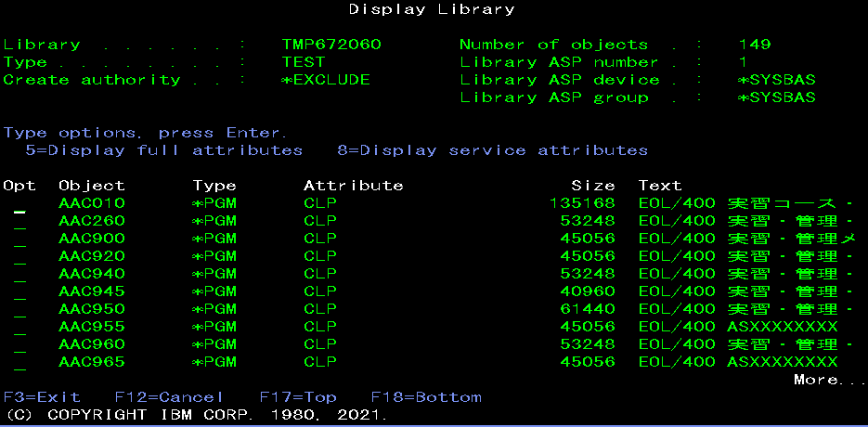Click Library ASP device value *SYSBAS
Screen dimensions: 868x427
(777, 81)
